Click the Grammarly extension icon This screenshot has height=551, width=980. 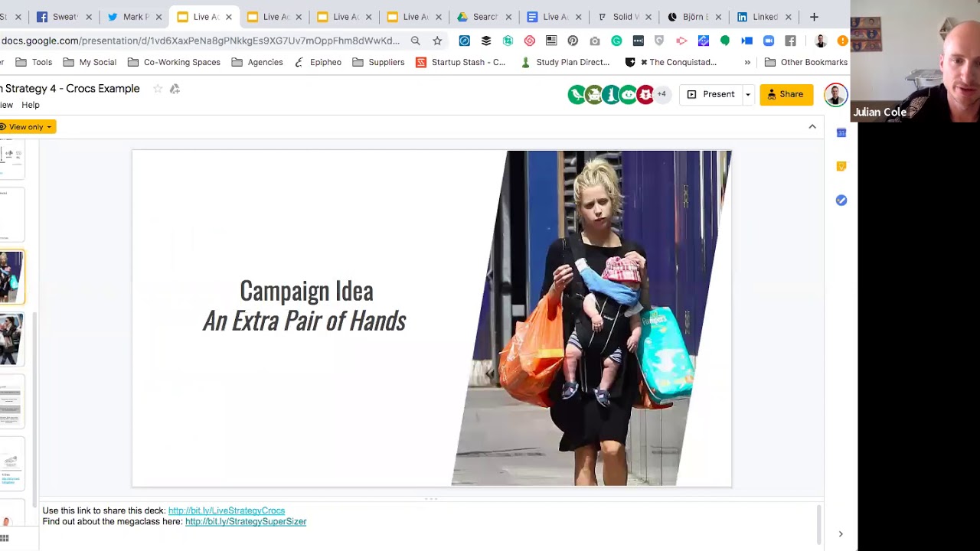(617, 41)
